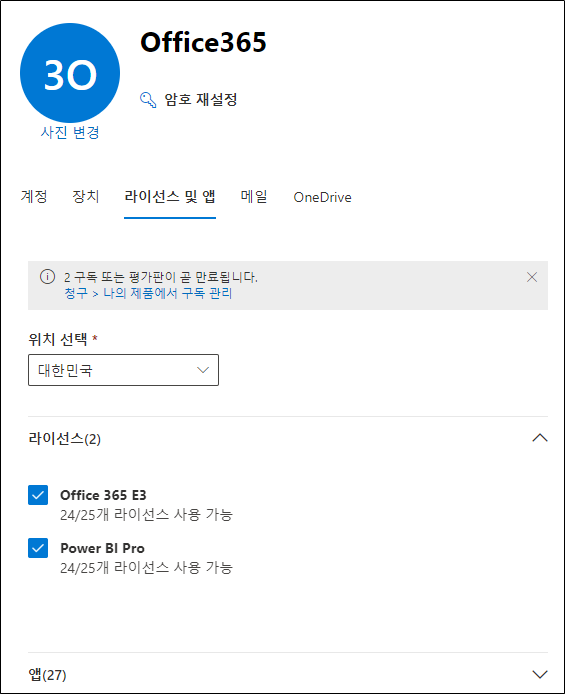Viewport: 565px width, 694px height.
Task: Click the 청구 > 나의 제품에서 구독 관리 link
Action: (x=148, y=293)
